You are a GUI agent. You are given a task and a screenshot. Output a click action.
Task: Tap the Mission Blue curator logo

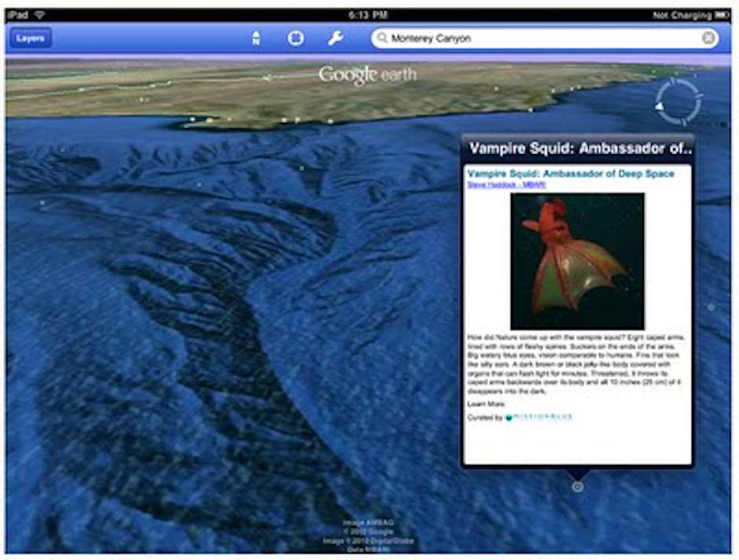coord(539,418)
